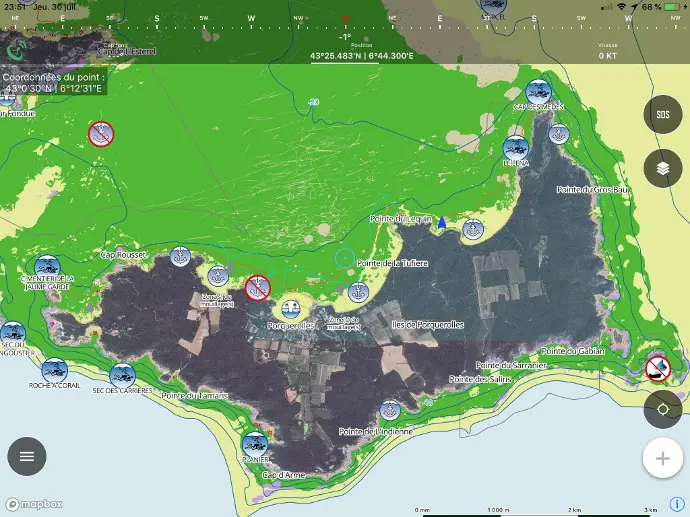
Task: Tap the SOS emergency button
Action: click(x=663, y=114)
